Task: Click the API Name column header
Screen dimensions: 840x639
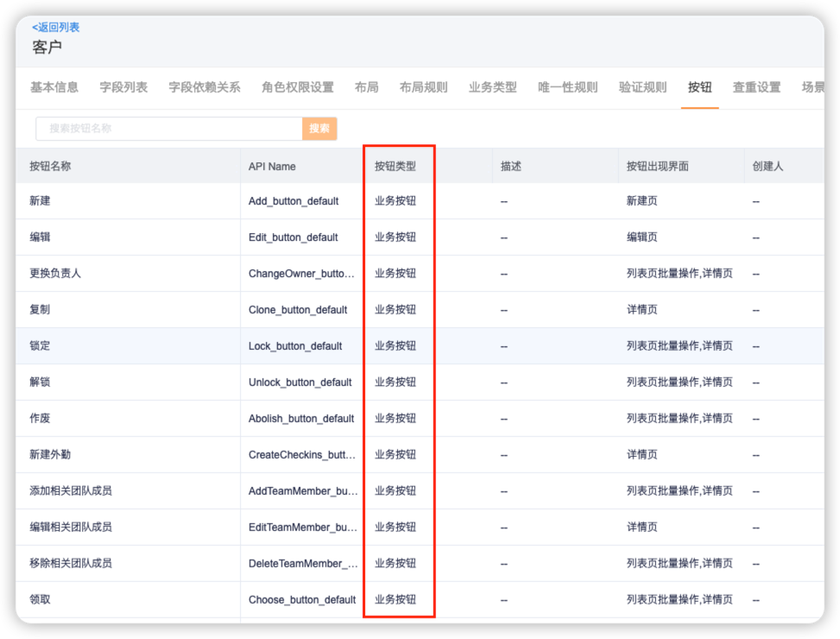Action: 272,166
